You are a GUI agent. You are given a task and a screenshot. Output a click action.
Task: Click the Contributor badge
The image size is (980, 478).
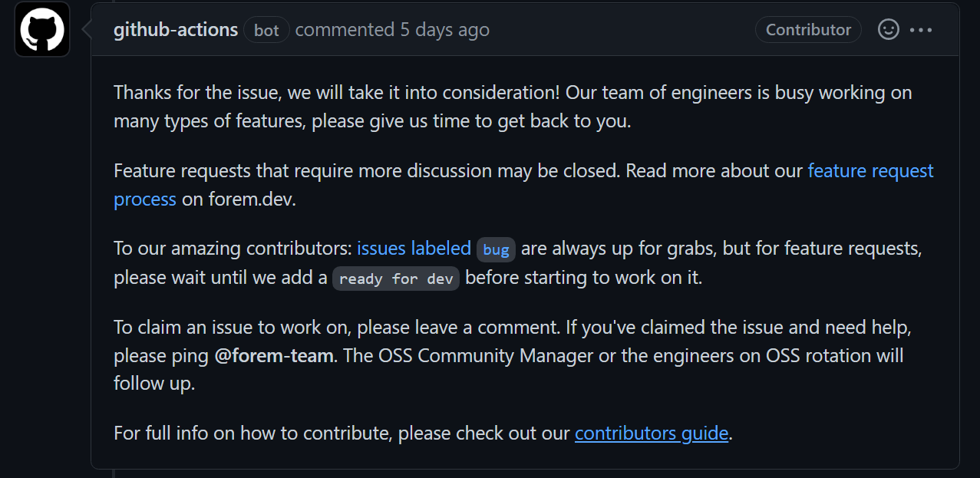pyautogui.click(x=808, y=29)
